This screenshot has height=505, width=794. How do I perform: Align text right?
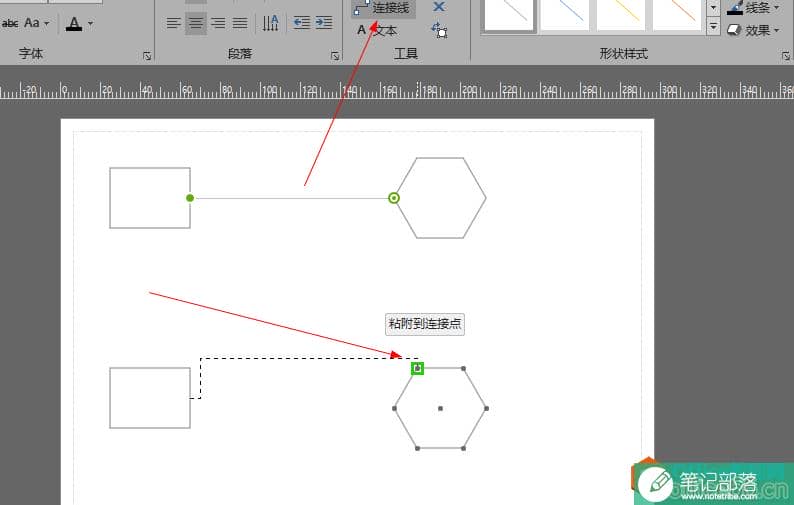pos(218,23)
